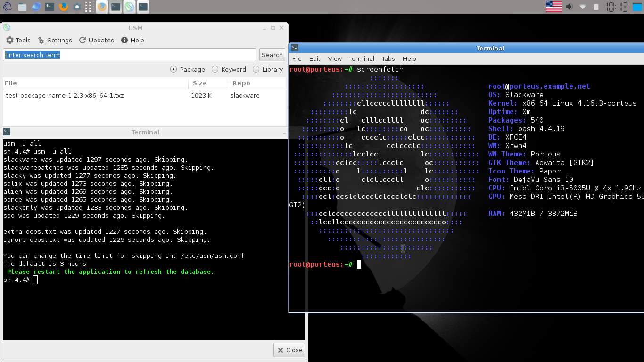The width and height of the screenshot is (644, 362).
Task: Launch Firefox from the taskbar
Action: pyautogui.click(x=63, y=7)
